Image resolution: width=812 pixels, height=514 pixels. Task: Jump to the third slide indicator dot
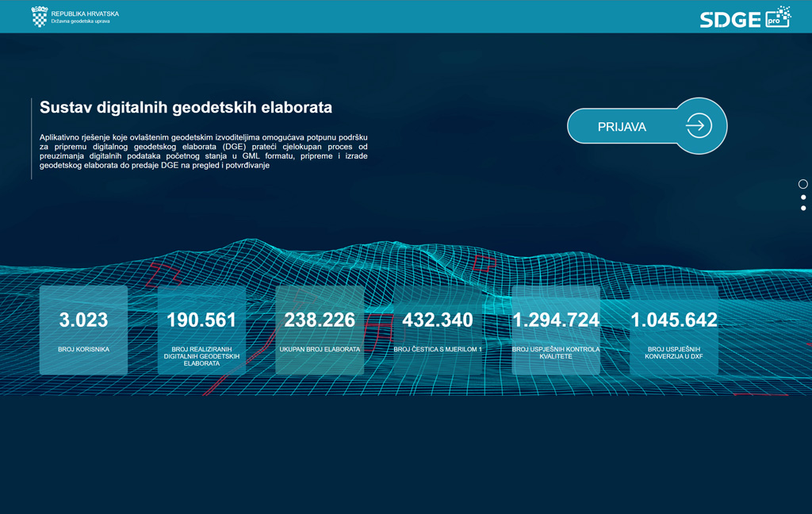[803, 208]
